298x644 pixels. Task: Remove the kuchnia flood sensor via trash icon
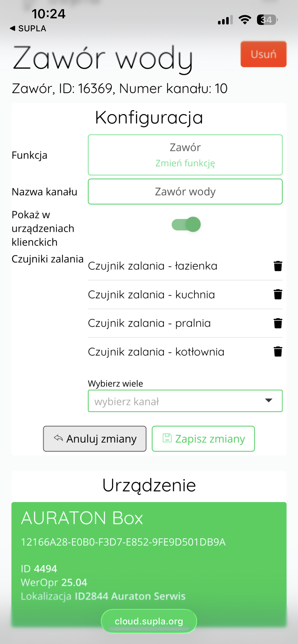278,294
